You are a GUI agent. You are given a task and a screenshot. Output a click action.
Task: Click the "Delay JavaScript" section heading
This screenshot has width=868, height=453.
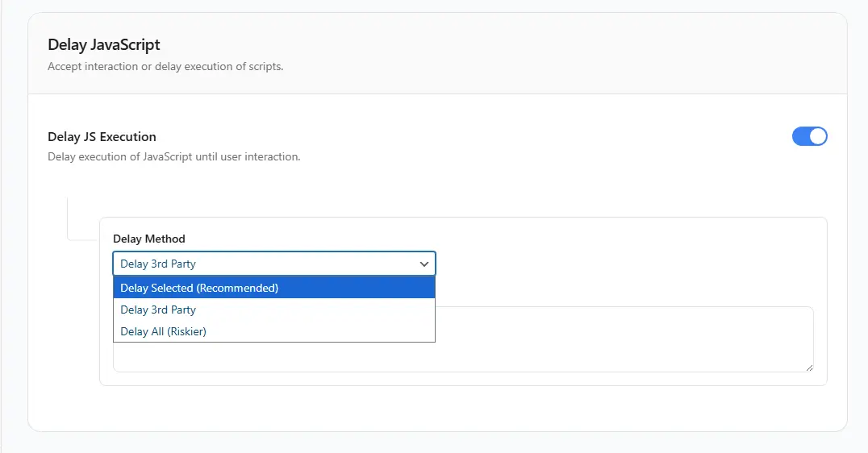tap(104, 44)
